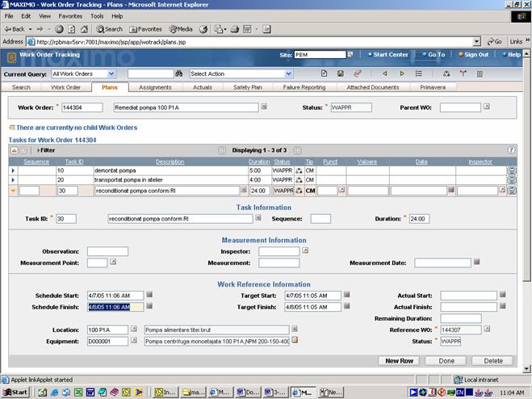Click the table help question mark icon
This screenshot has height=399, width=532.
tap(511, 150)
